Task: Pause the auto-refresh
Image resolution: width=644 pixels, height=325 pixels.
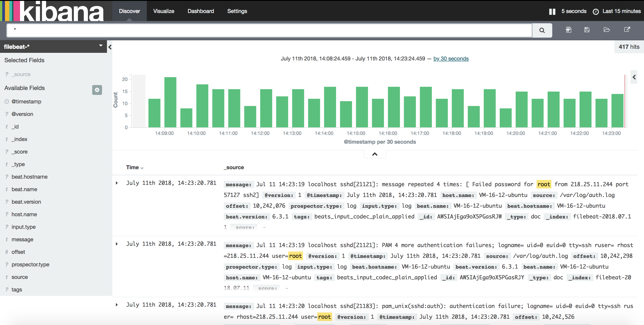Action: coord(552,11)
